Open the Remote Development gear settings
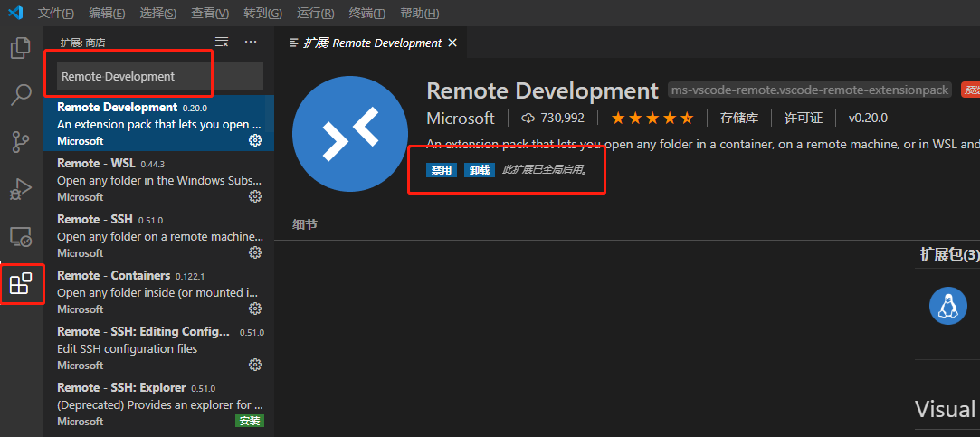980x437 pixels. pos(255,140)
